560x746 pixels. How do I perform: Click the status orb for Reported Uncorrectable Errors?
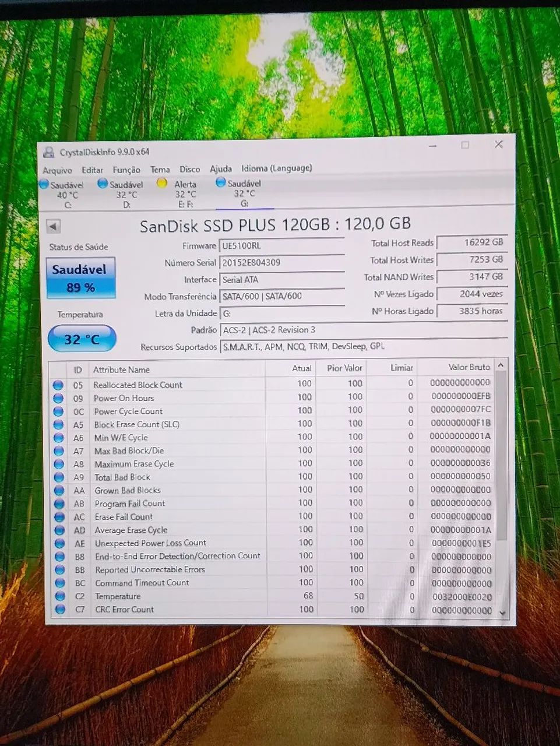click(x=59, y=570)
